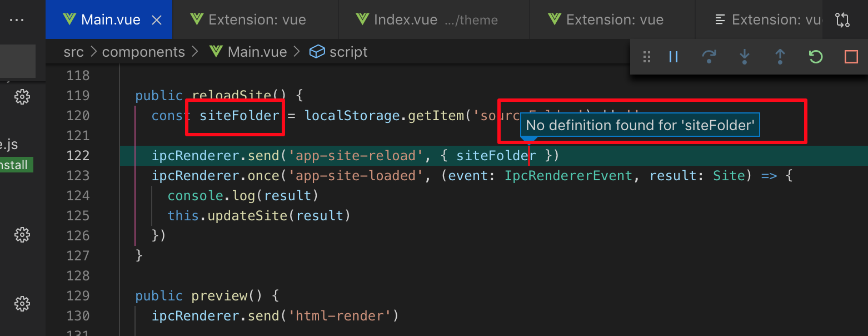This screenshot has width=868, height=336.
Task: Click the reloadSite method name
Action: coord(231,96)
